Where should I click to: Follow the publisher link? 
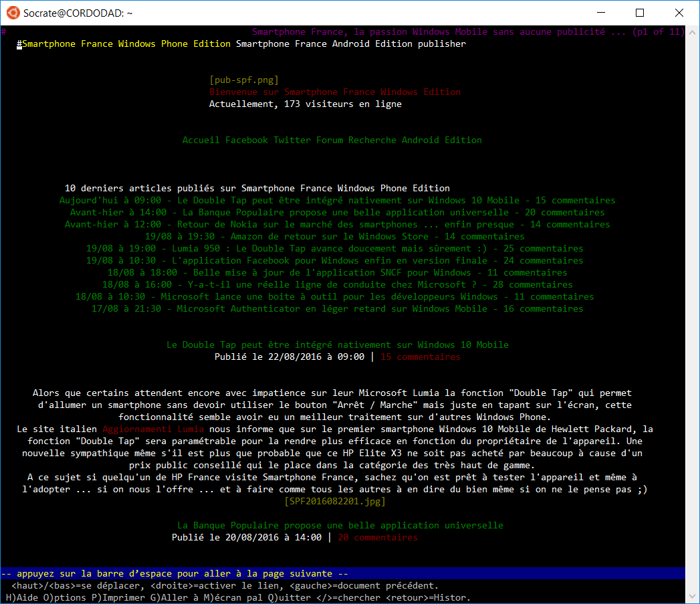point(442,43)
